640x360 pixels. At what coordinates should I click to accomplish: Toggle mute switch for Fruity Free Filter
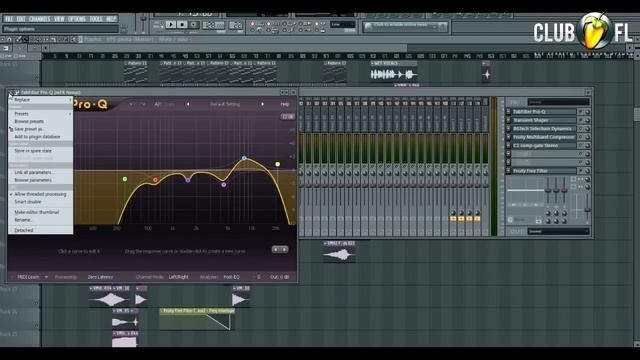pyautogui.click(x=580, y=171)
